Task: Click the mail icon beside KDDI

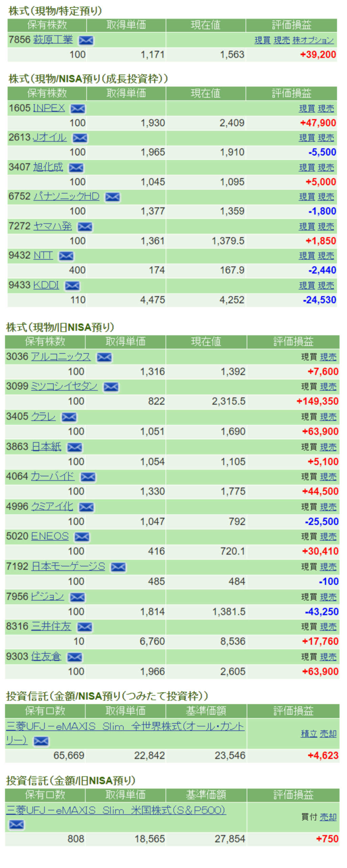Action: pos(72,286)
